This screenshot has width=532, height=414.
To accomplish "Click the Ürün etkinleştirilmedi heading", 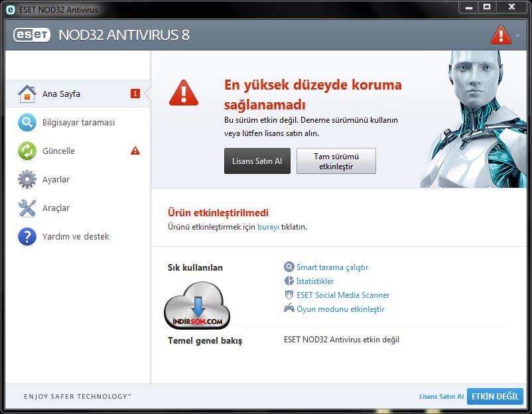I will pos(218,213).
